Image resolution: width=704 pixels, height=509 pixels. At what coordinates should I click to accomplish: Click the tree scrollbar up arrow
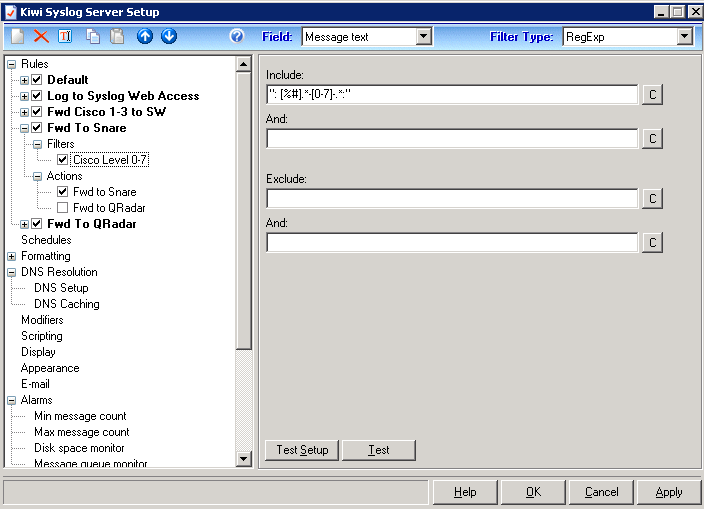pos(243,65)
